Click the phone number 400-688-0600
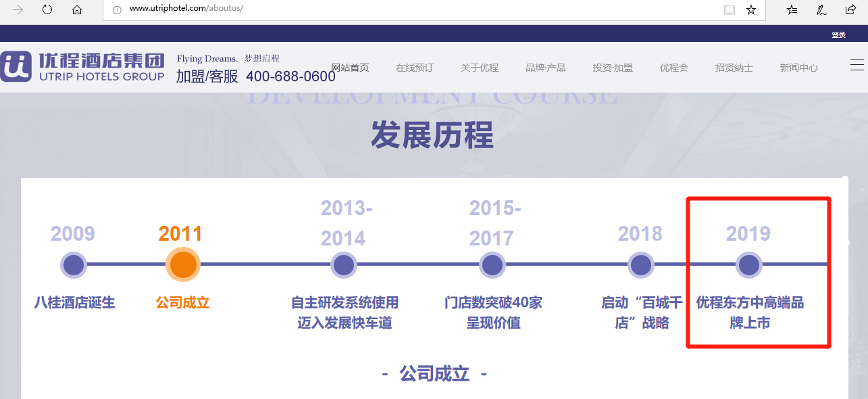This screenshot has height=399, width=868. 290,76
